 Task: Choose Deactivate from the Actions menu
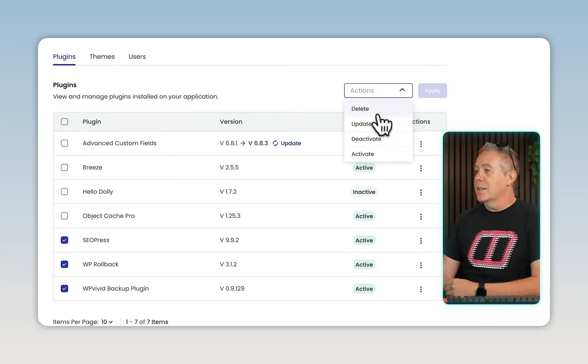[378, 139]
